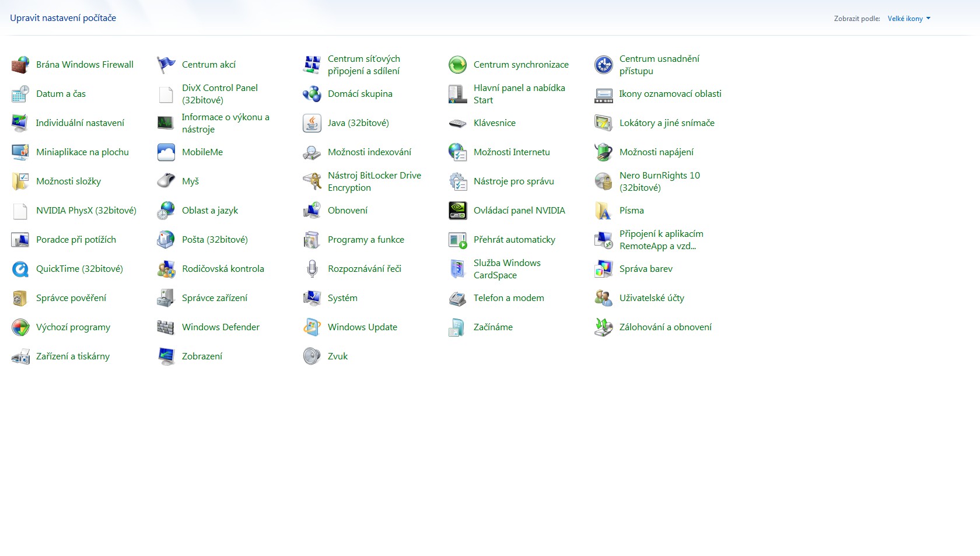This screenshot has width=980, height=556.
Task: Open the Možnosti indexování link
Action: click(369, 152)
